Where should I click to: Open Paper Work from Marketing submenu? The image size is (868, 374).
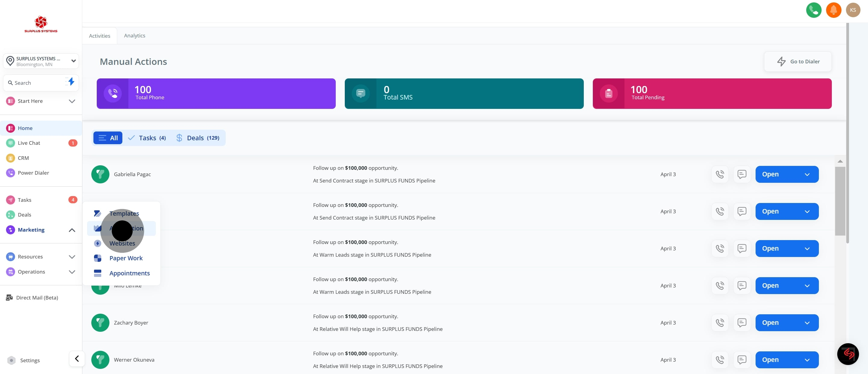tap(126, 258)
